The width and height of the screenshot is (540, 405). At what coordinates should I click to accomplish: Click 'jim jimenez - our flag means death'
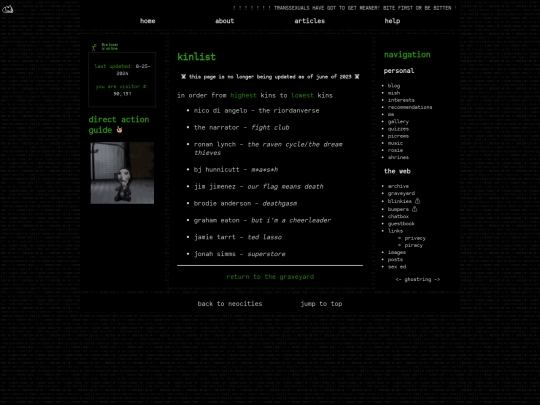click(x=258, y=186)
